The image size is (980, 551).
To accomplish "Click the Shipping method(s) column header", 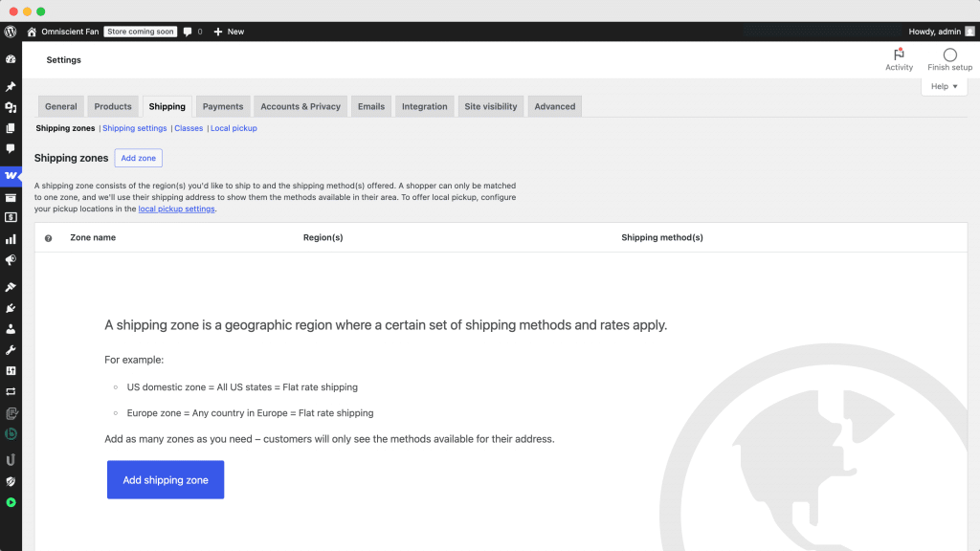I will pos(662,237).
